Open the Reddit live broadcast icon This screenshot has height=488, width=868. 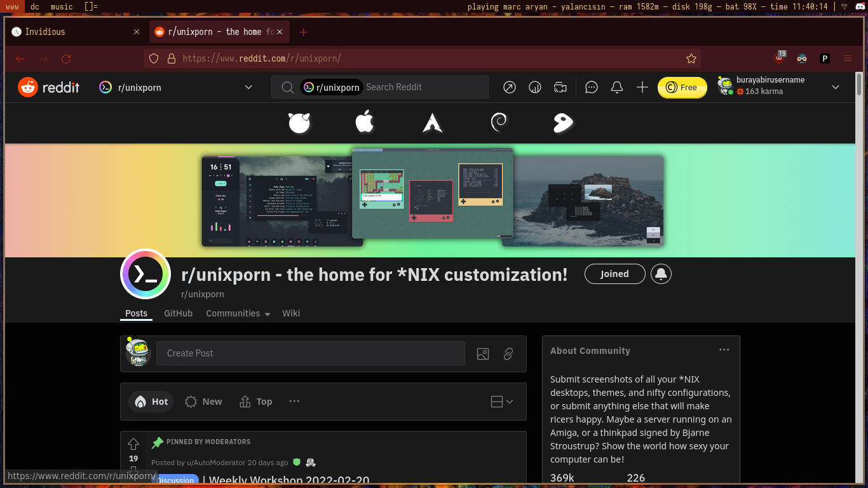[x=560, y=87]
